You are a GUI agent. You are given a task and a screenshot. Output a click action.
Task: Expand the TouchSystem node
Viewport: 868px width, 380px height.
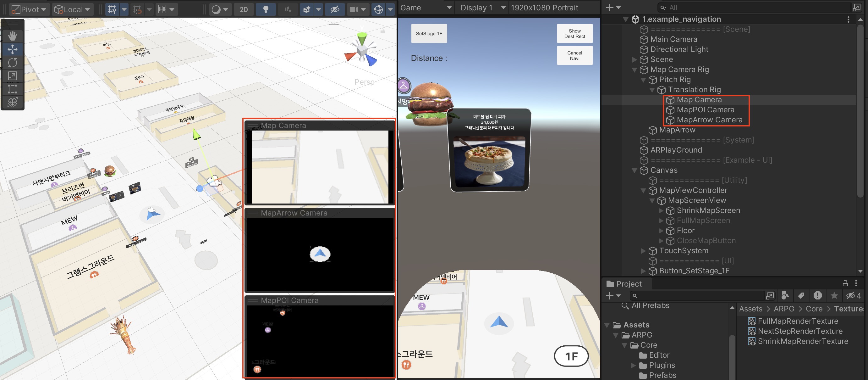(643, 251)
